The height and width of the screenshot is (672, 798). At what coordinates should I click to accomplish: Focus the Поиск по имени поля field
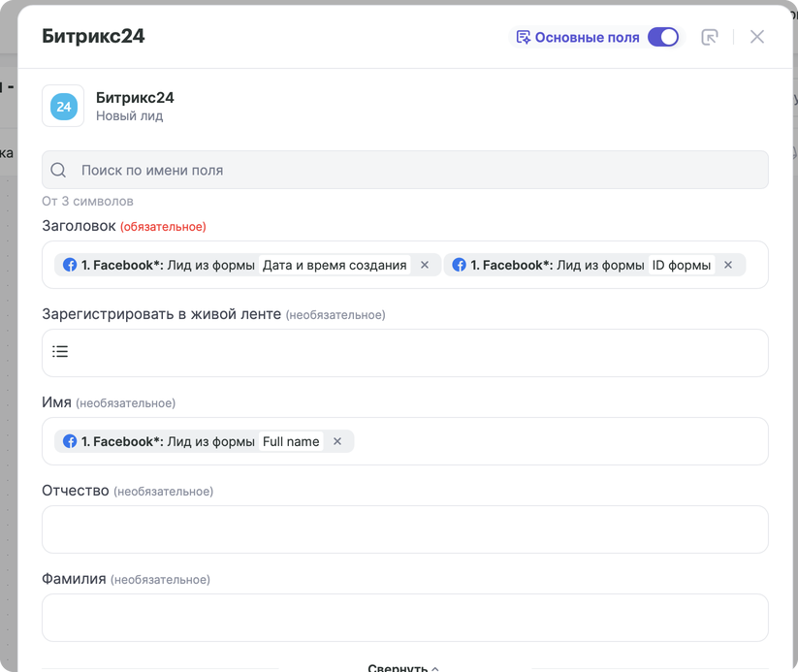click(405, 170)
